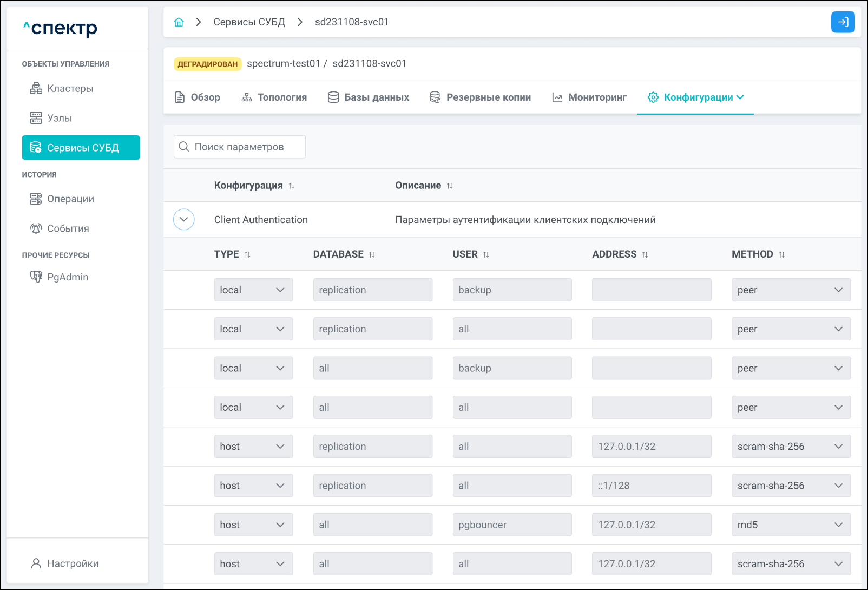Image resolution: width=868 pixels, height=590 pixels.
Task: Click the home breadcrumb icon
Action: 179,22
